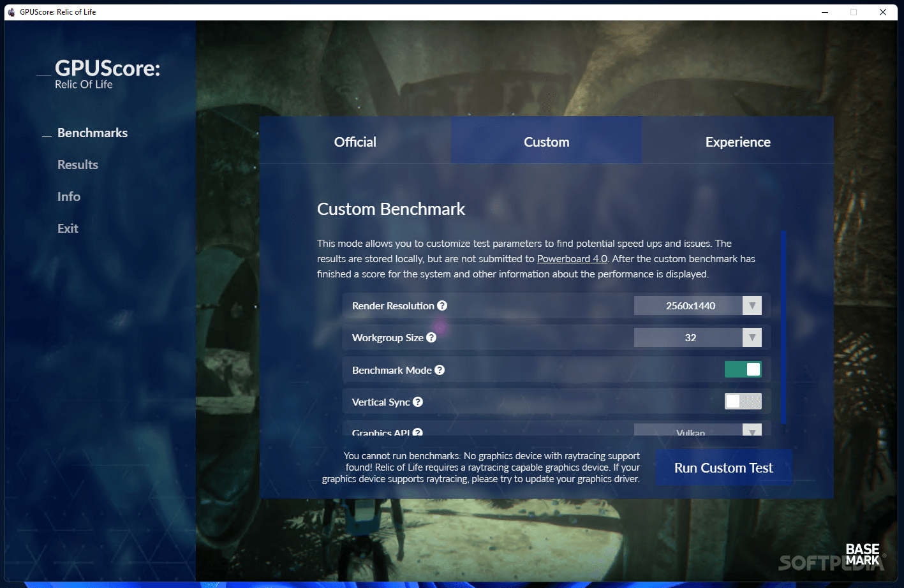
Task: Open Results in the sidebar
Action: click(78, 165)
